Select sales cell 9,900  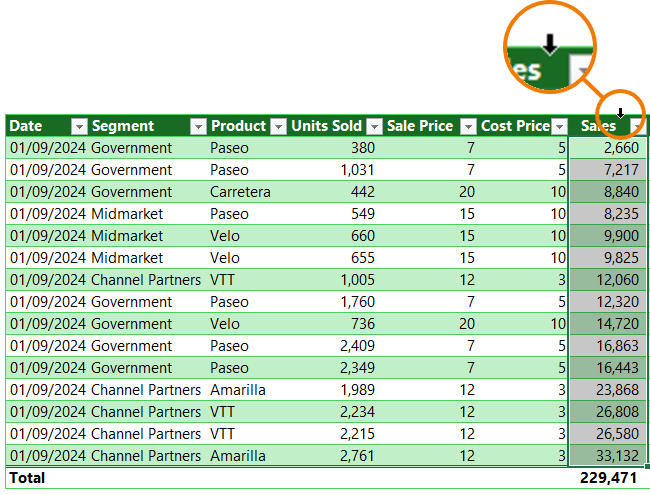click(608, 235)
